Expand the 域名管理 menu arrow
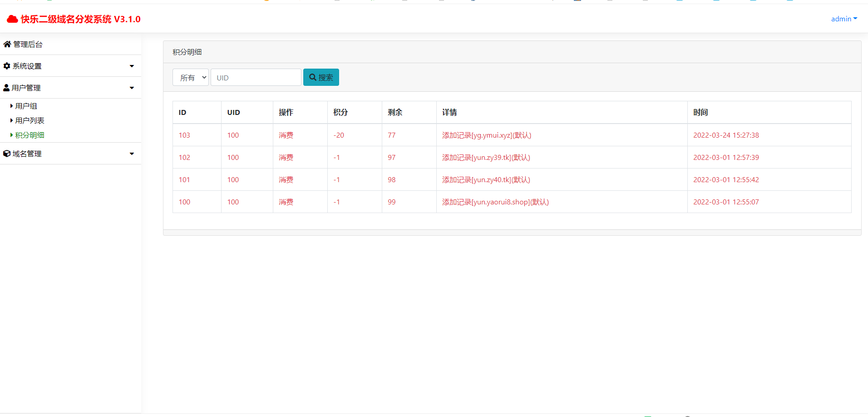Screen dimensions: 868x417 click(132, 154)
